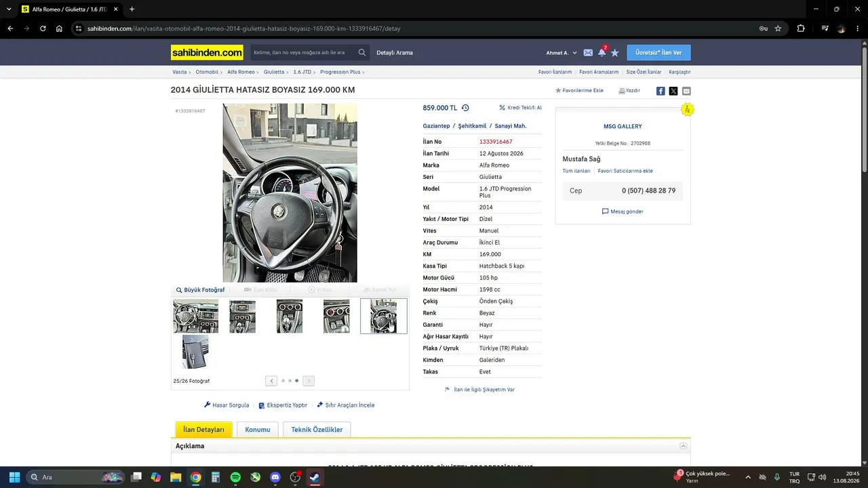Switch to Konumu tab
The image size is (868, 488).
[258, 429]
